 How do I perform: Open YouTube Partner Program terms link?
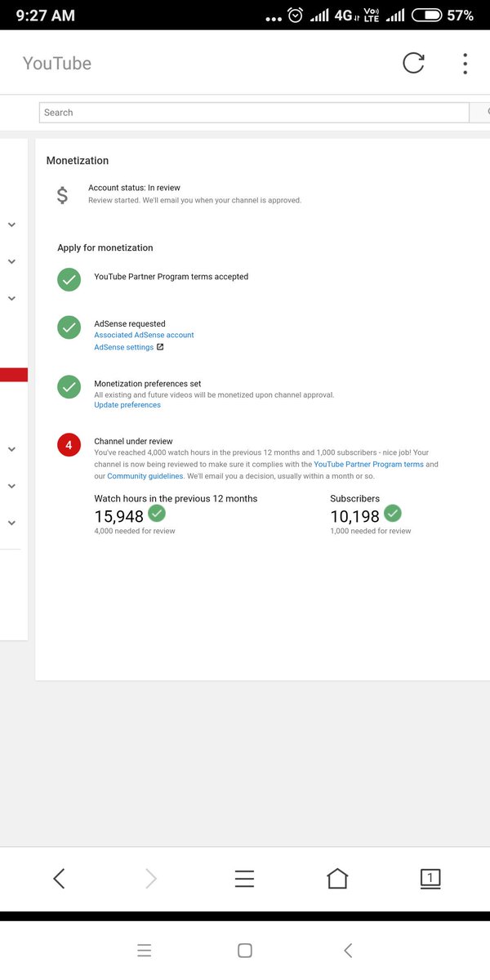368,464
